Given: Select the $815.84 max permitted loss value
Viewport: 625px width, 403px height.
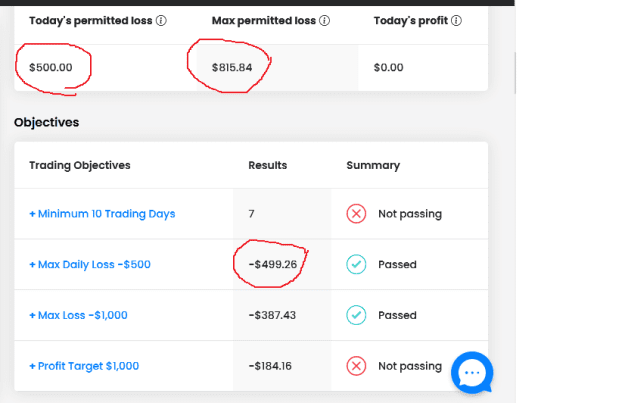Looking at the screenshot, I should 232,67.
